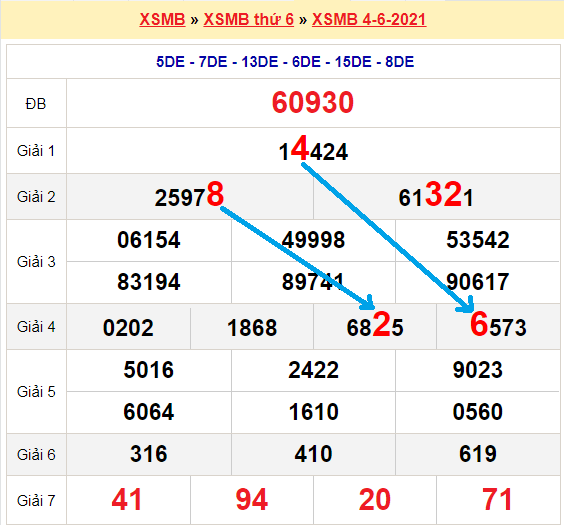
Task: Select the Giải 1 number 14424
Action: 313,149
